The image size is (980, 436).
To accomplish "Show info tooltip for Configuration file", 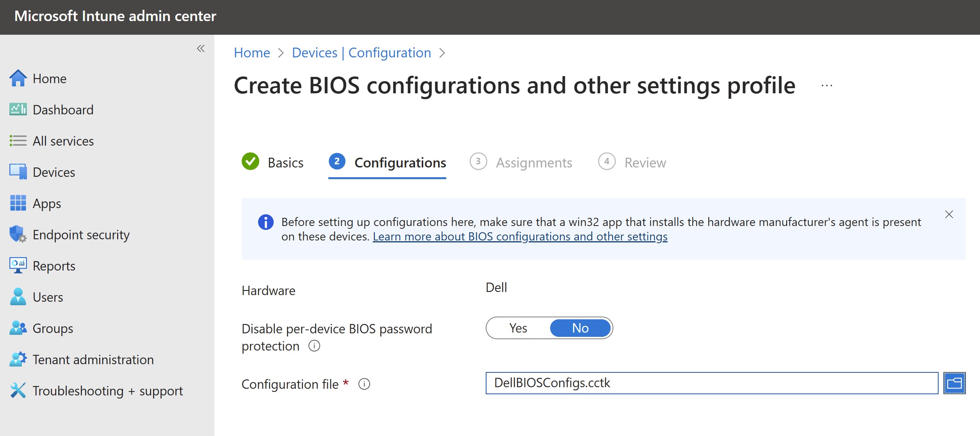I will pyautogui.click(x=364, y=384).
